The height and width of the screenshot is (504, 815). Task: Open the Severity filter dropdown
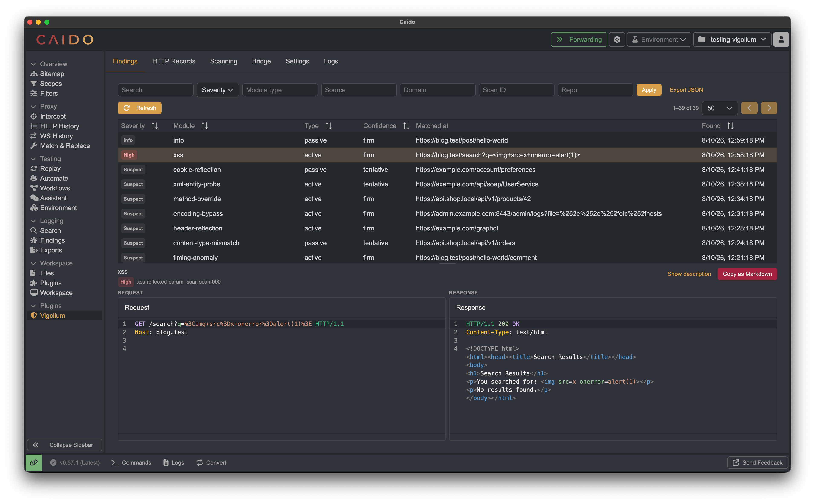pyautogui.click(x=217, y=90)
